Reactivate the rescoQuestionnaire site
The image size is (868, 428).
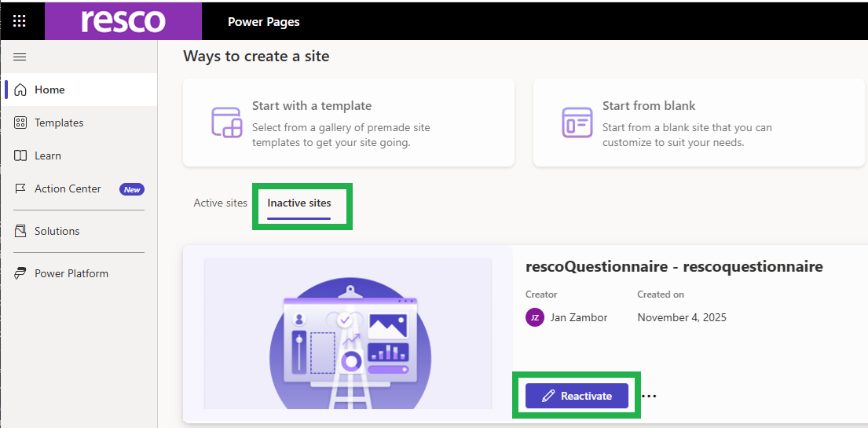(577, 396)
